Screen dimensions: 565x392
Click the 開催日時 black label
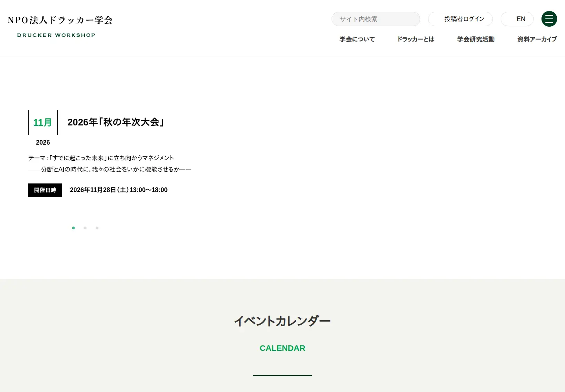click(x=45, y=190)
